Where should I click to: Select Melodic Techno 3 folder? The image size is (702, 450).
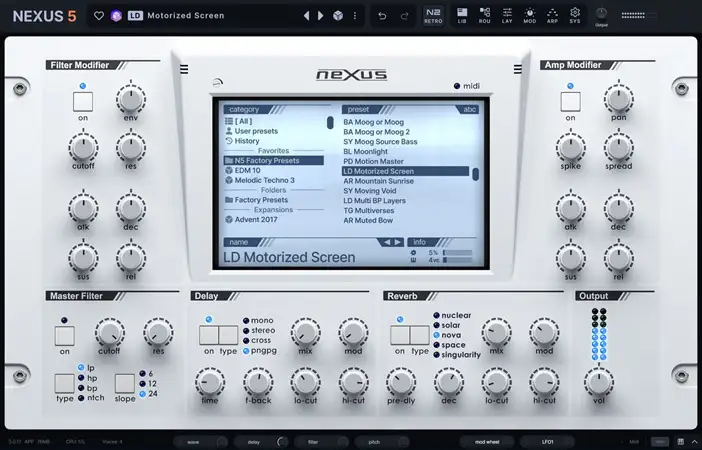pos(274,180)
